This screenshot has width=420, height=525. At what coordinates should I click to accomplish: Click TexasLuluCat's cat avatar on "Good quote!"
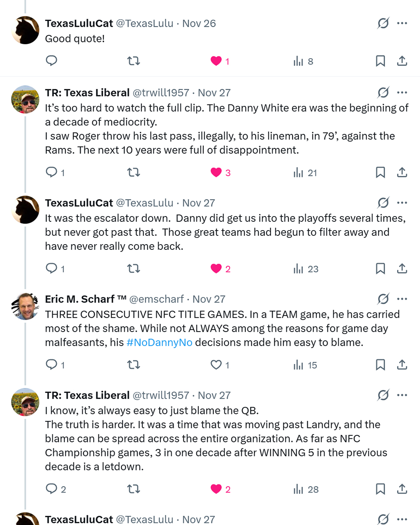pos(25,30)
